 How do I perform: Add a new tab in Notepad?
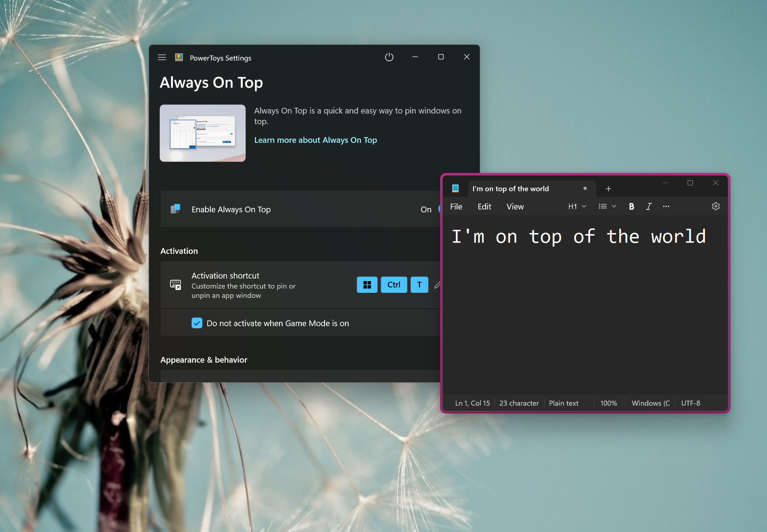[608, 189]
